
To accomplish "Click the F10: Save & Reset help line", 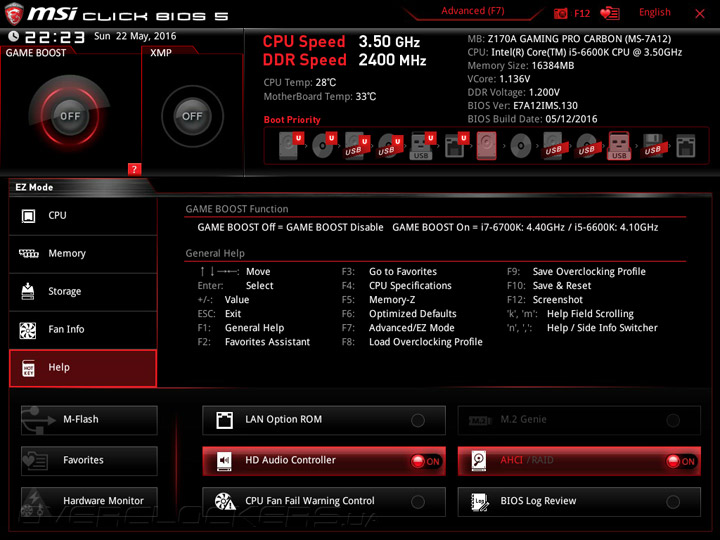I will coord(549,286).
